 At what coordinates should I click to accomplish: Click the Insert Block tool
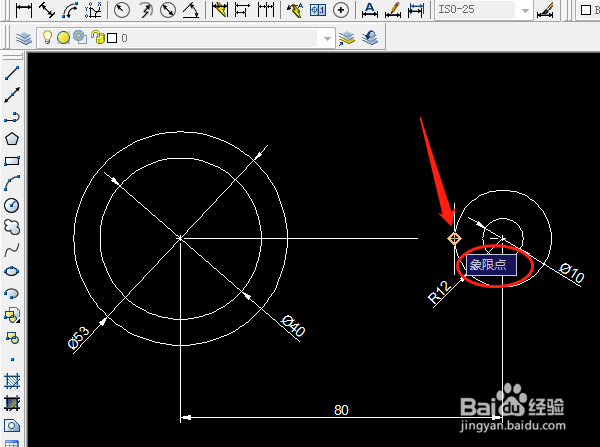[12, 316]
